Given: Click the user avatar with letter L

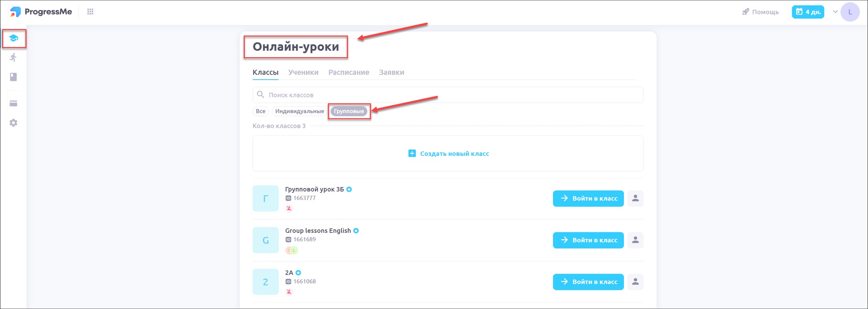Looking at the screenshot, I should point(850,12).
